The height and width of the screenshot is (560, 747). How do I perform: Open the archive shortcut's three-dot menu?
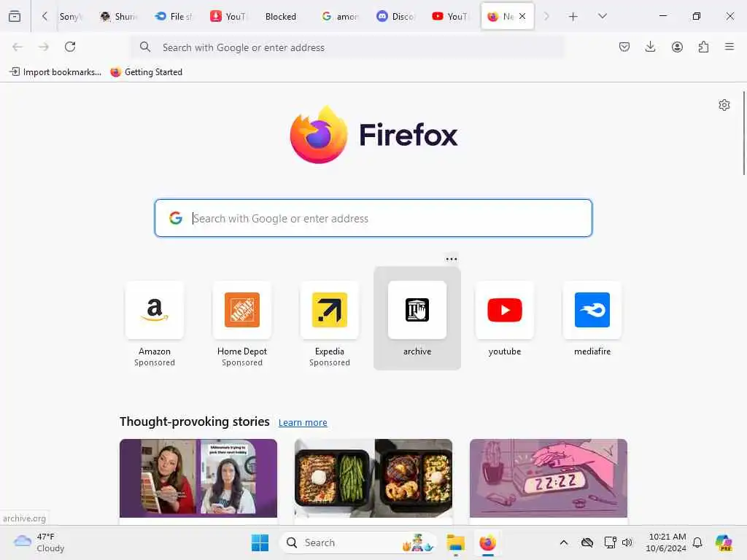point(451,259)
